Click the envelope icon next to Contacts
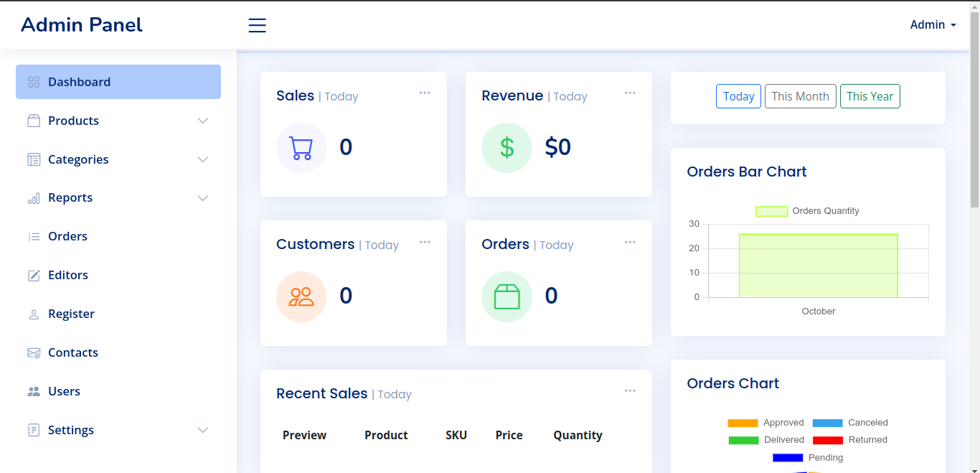The height and width of the screenshot is (473, 980). pos(33,352)
